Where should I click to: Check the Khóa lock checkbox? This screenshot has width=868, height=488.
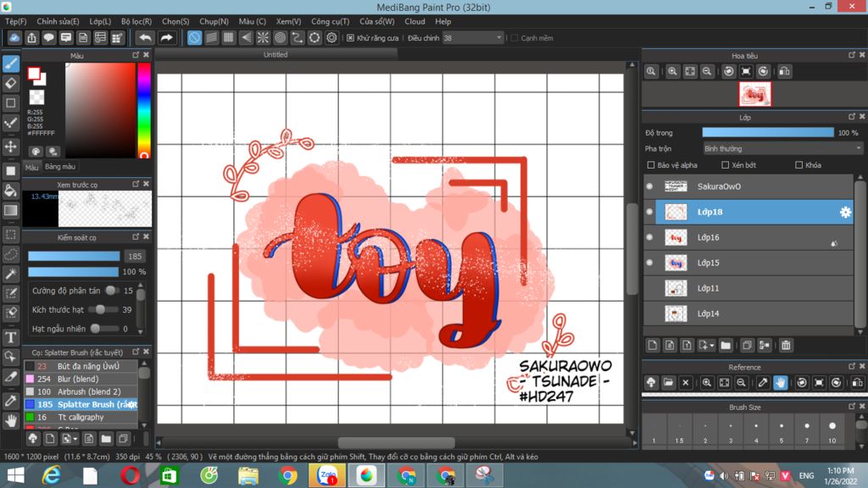click(798, 165)
